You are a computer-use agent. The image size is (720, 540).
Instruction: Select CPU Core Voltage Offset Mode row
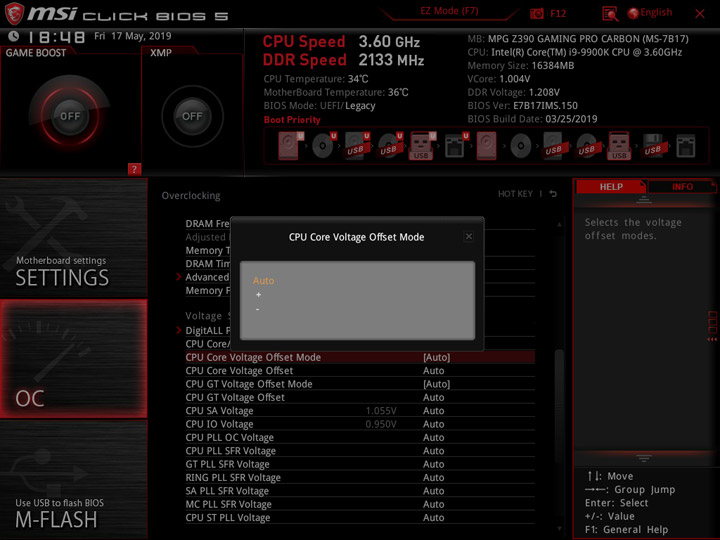click(x=360, y=357)
